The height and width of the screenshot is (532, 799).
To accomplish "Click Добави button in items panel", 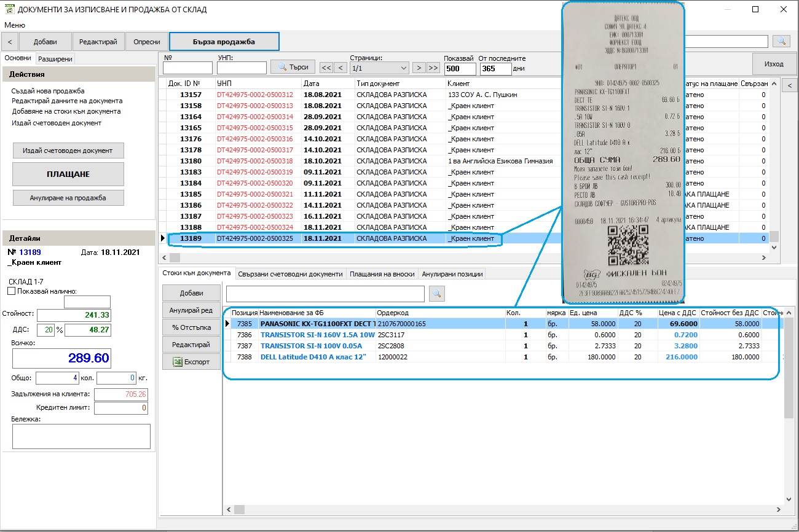I will click(191, 292).
